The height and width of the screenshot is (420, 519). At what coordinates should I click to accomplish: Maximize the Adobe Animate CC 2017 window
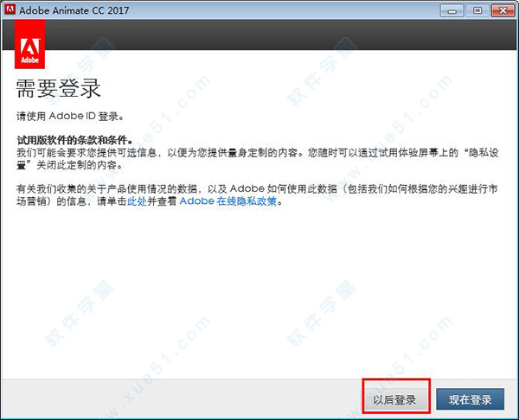[x=477, y=10]
